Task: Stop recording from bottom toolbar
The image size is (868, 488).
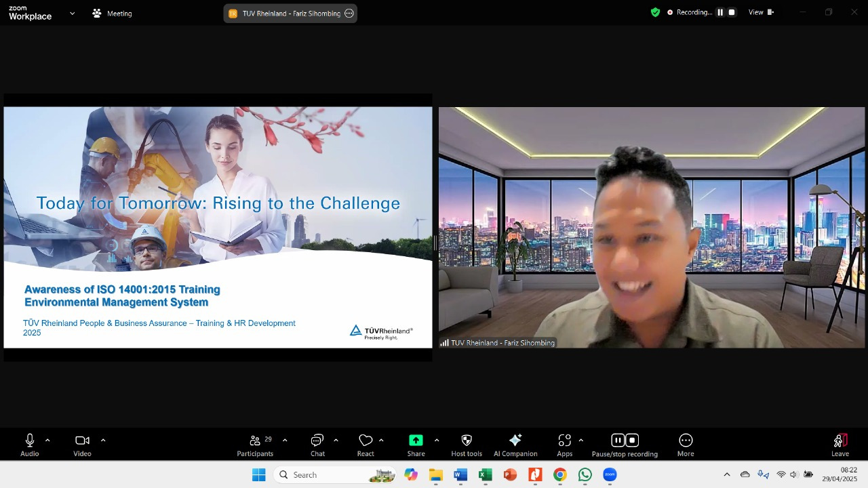Action: click(632, 441)
